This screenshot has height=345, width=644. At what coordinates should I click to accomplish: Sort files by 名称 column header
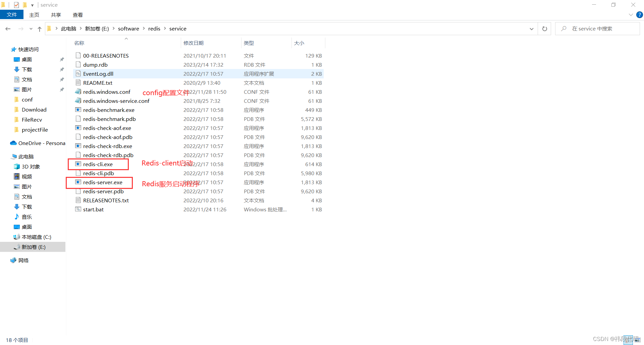pyautogui.click(x=79, y=43)
